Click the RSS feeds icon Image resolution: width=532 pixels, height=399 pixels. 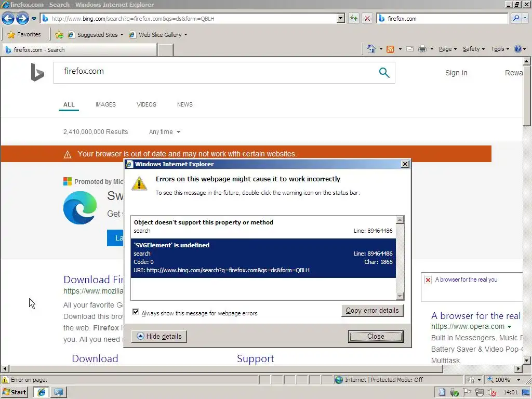(x=390, y=49)
